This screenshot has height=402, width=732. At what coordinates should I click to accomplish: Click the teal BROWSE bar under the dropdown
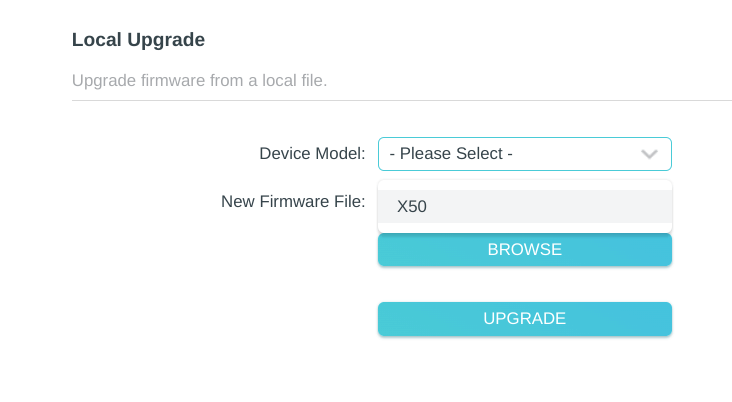pos(524,250)
